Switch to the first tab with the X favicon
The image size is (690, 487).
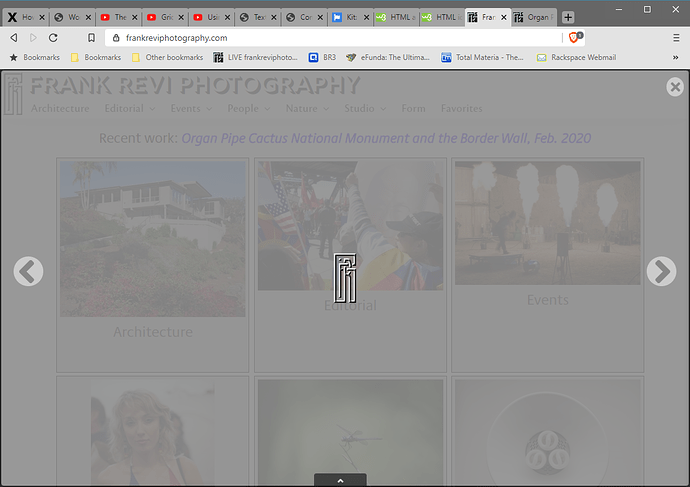tap(21, 17)
